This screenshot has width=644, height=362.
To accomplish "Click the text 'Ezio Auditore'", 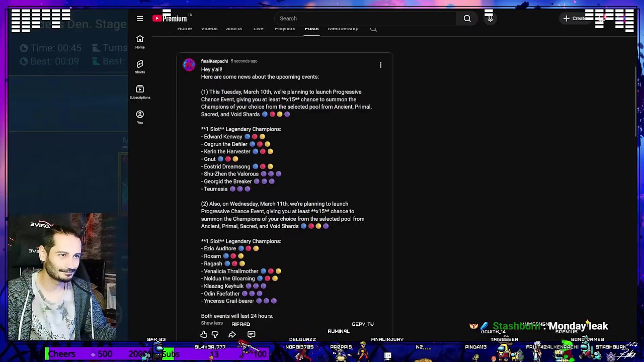I will coord(220,248).
